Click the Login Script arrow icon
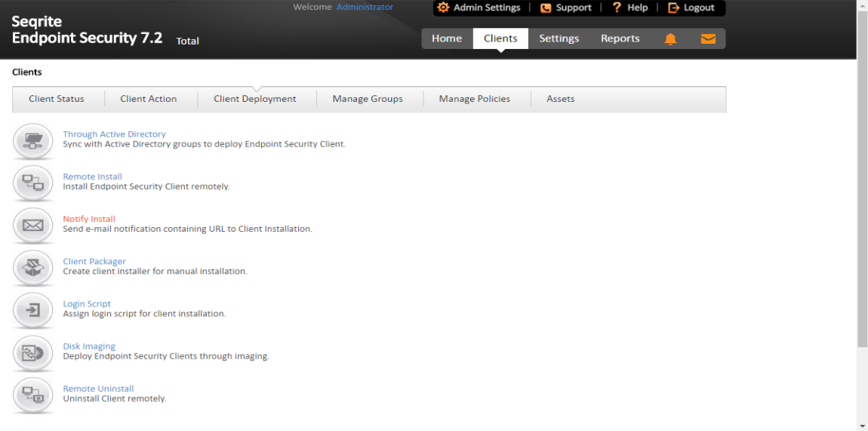Screen dimensions: 868x431 pos(33,309)
